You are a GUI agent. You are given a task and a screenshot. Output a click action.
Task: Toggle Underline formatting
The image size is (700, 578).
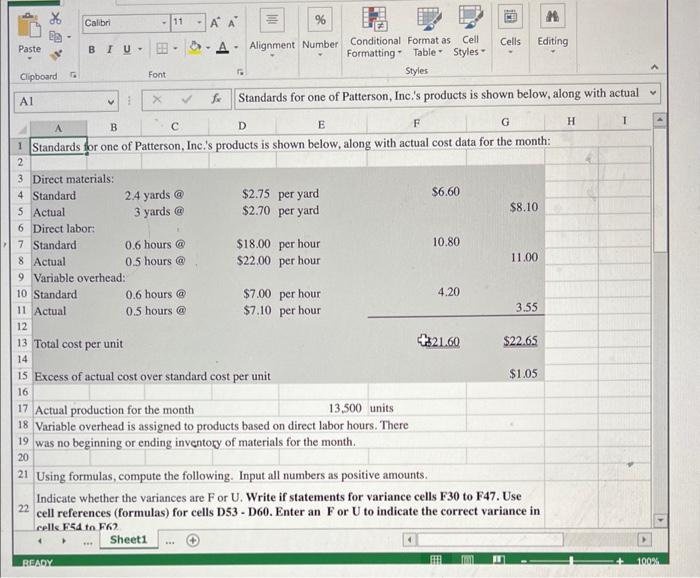127,49
